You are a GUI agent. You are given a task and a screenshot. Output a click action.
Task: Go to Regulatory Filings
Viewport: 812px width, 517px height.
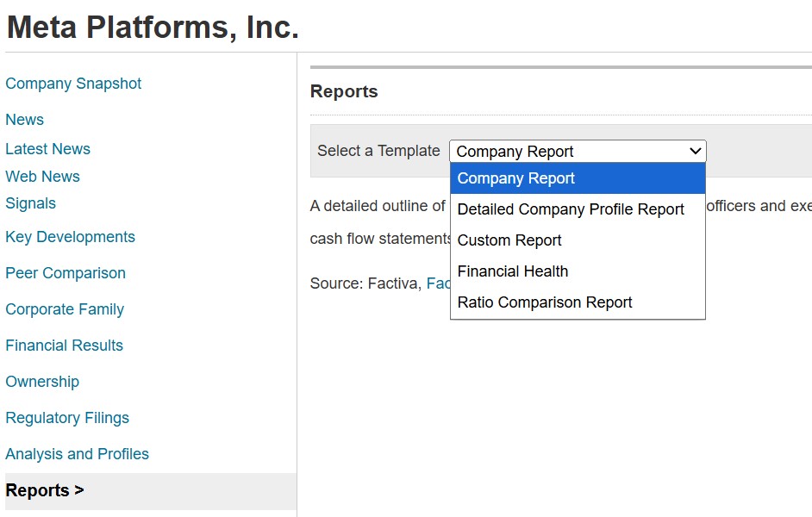tap(67, 418)
